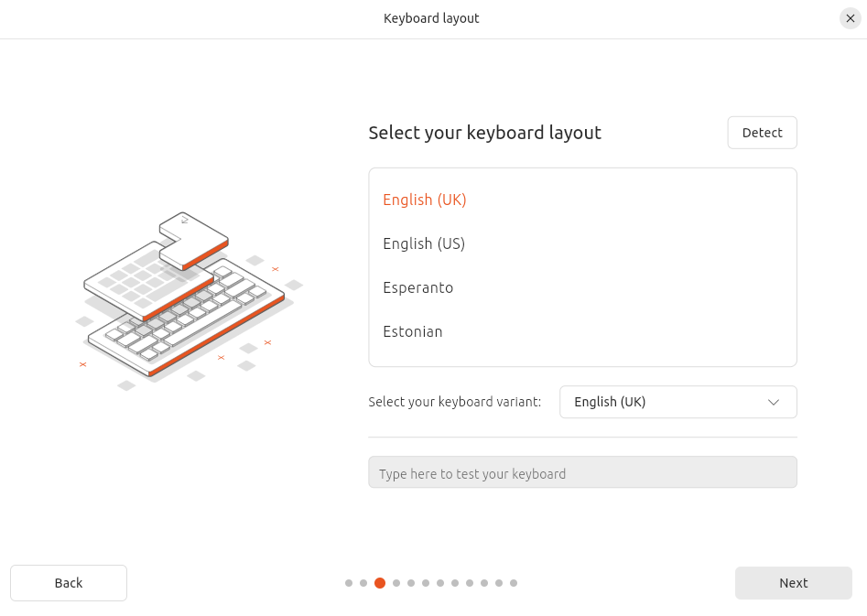Proceed with Next to continue installation
The width and height of the screenshot is (867, 616).
793,582
